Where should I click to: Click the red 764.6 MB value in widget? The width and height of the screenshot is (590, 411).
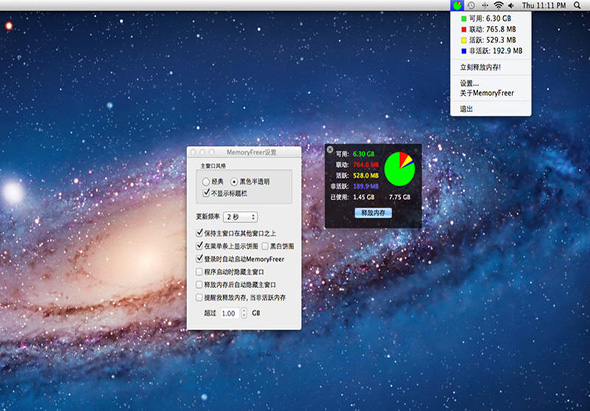(366, 165)
